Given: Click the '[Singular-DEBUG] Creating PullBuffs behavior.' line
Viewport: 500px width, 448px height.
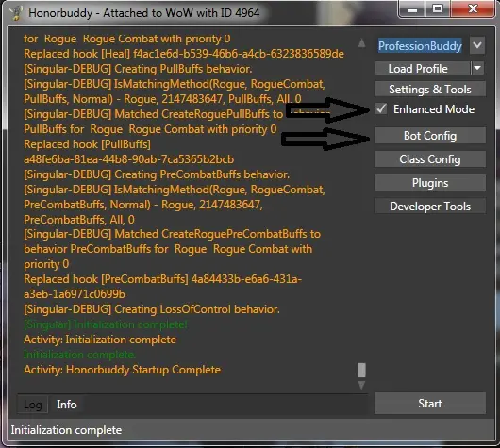Looking at the screenshot, I should click(138, 69).
